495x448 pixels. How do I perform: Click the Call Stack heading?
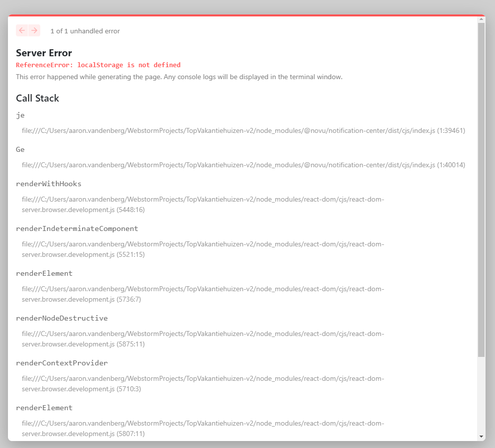(x=37, y=98)
